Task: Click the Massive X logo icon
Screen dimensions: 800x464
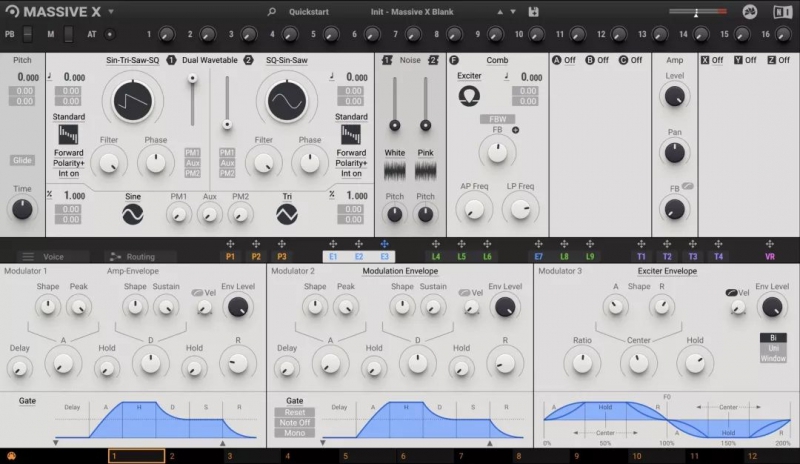Action: pos(12,11)
